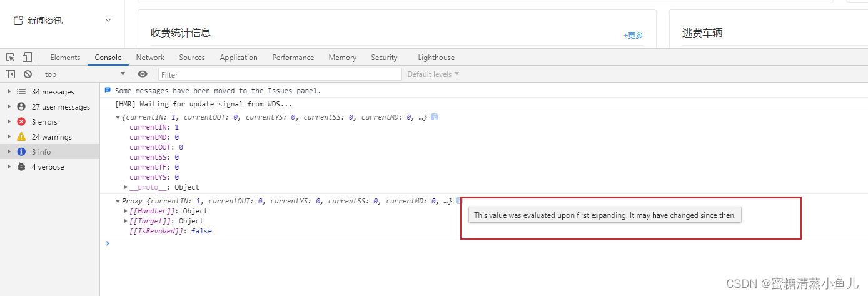Image resolution: width=868 pixels, height=296 pixels.
Task: Open live expression eye icon
Action: click(143, 74)
